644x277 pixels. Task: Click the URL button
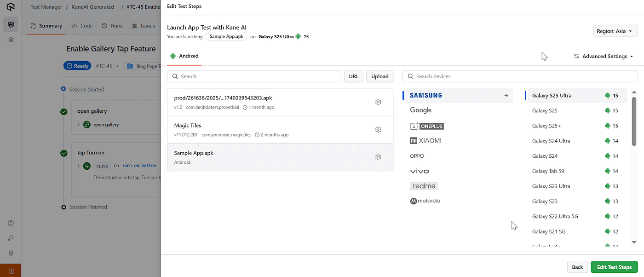point(354,76)
